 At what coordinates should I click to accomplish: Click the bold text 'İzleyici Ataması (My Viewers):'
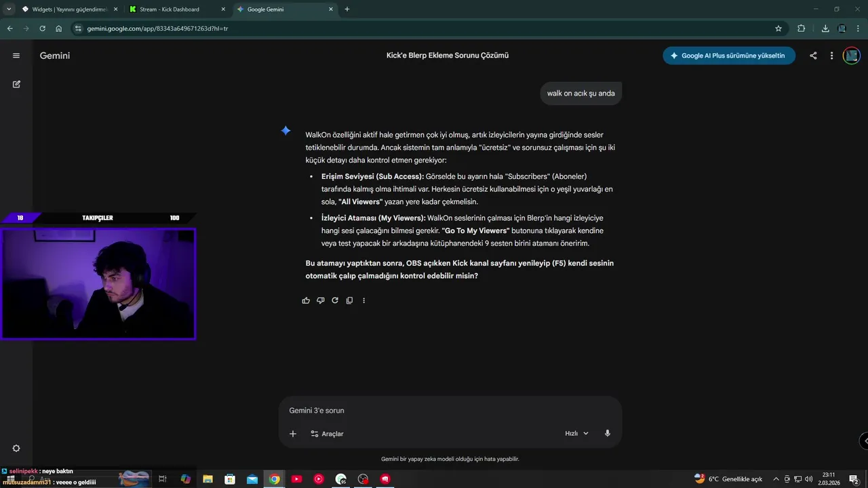(374, 218)
